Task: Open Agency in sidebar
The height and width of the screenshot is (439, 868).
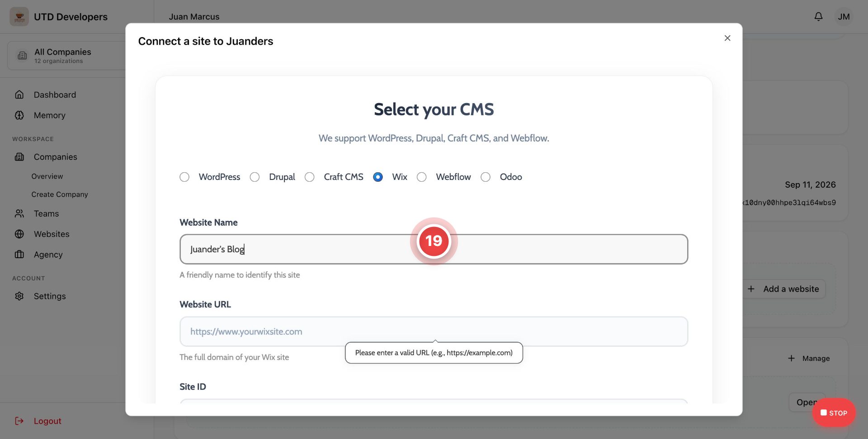Action: [x=48, y=255]
